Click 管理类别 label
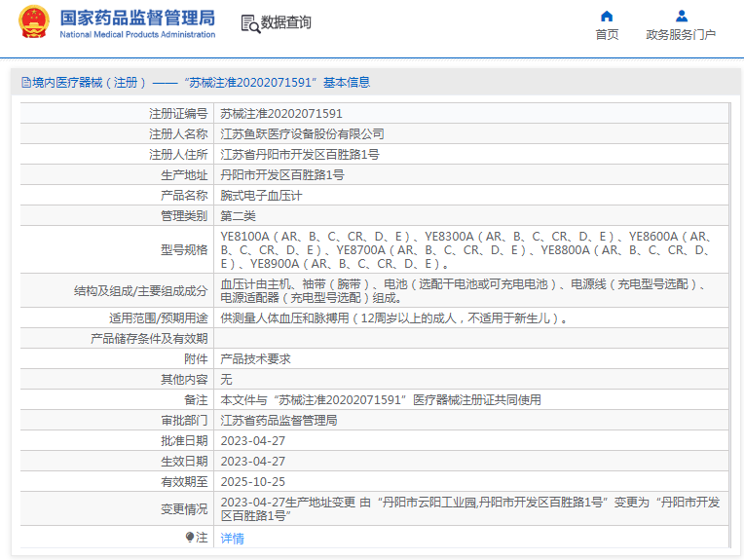The image size is (744, 560). [184, 216]
